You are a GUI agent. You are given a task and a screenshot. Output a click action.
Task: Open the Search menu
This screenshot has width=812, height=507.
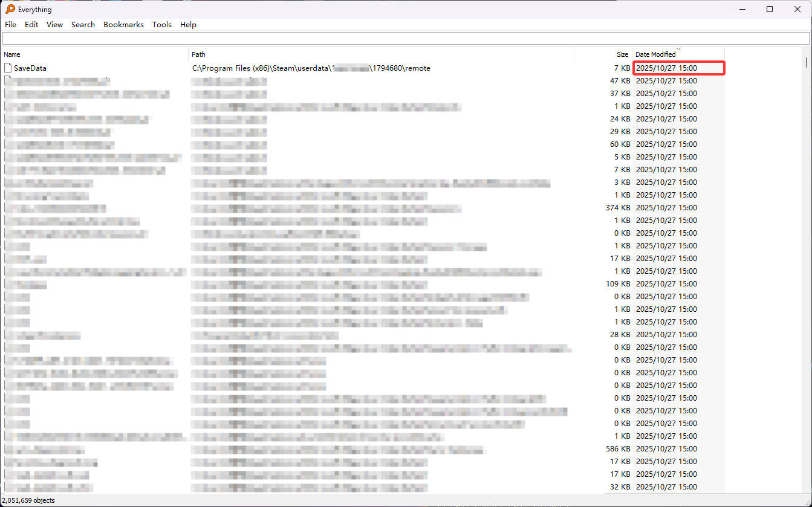83,25
